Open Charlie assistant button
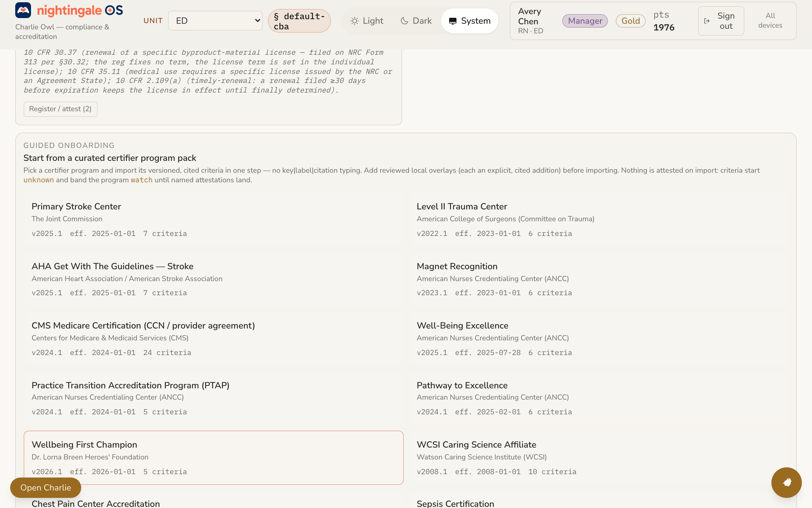This screenshot has width=812, height=508. [46, 487]
